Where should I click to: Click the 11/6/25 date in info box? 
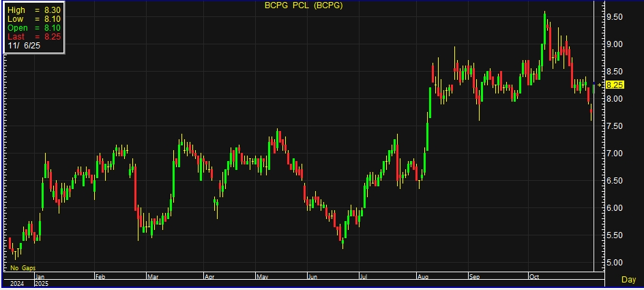coord(23,46)
